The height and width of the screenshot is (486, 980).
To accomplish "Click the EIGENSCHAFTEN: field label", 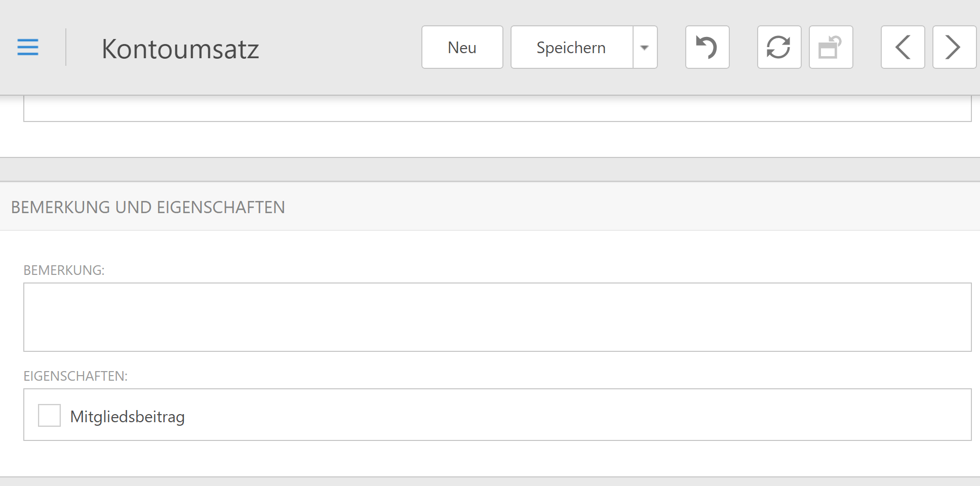I will click(75, 376).
